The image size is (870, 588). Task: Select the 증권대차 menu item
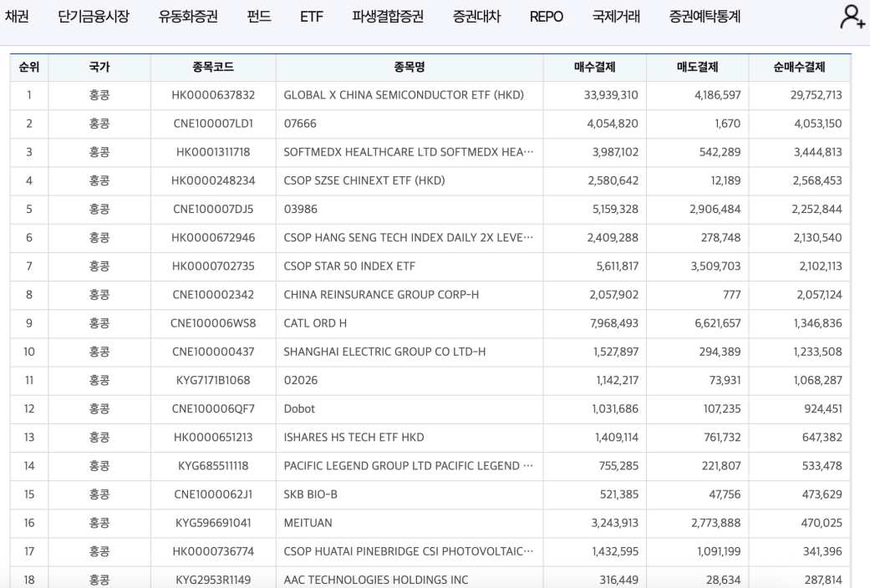tap(476, 17)
